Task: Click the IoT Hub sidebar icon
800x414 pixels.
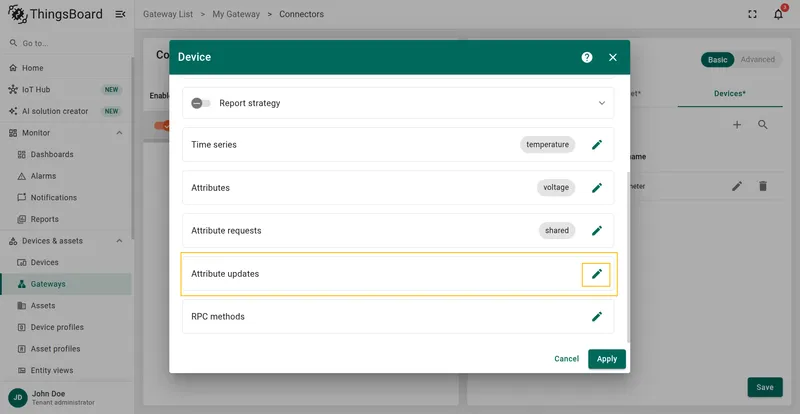Action: click(x=13, y=90)
